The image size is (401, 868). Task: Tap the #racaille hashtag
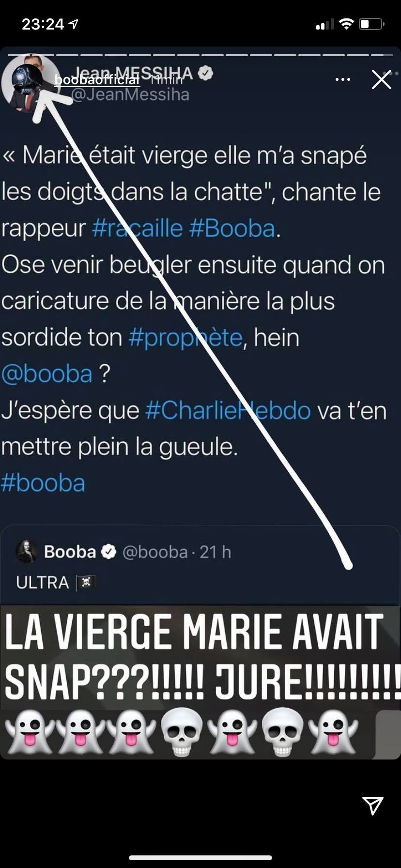click(137, 228)
